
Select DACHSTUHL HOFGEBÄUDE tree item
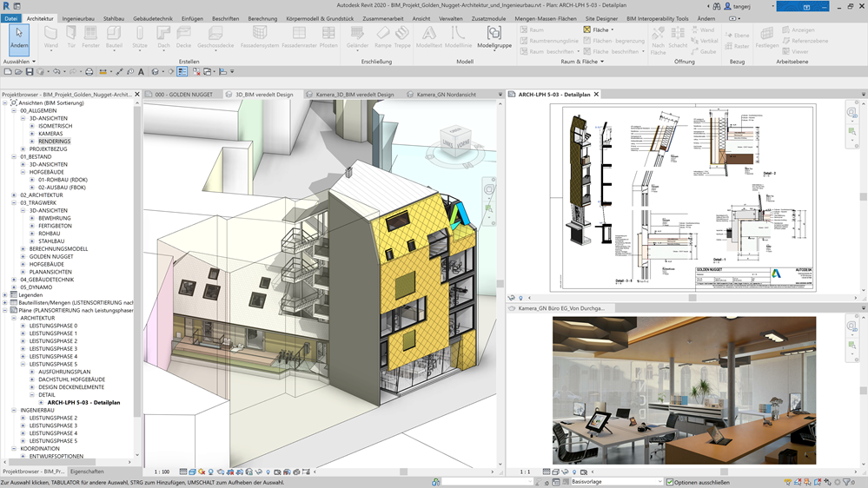pos(71,379)
